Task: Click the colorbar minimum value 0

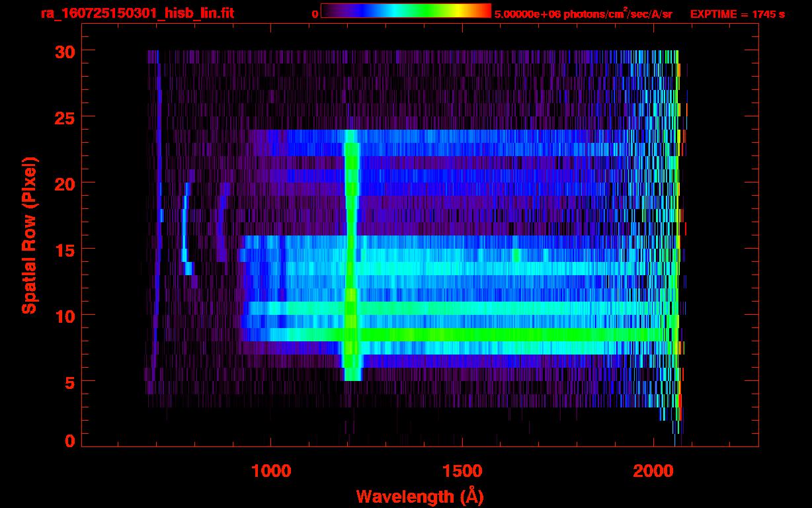Action: pos(315,14)
